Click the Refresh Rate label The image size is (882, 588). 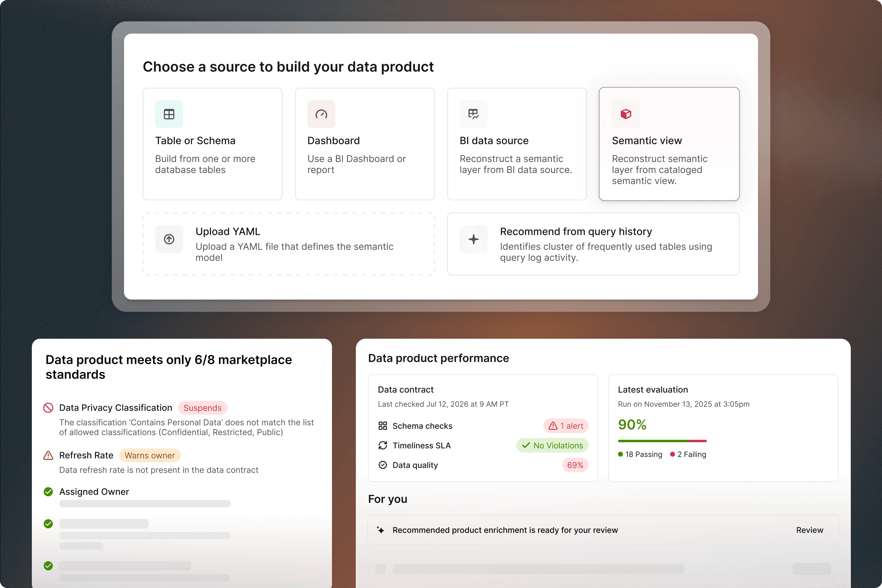coord(86,455)
